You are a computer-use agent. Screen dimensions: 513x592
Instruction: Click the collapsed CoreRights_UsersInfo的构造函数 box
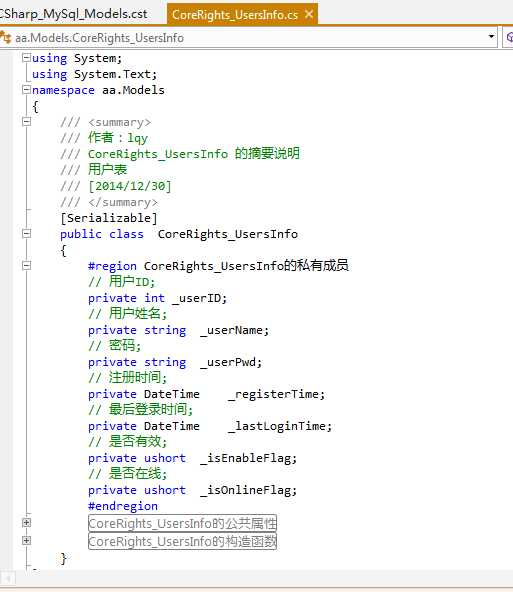click(x=182, y=541)
